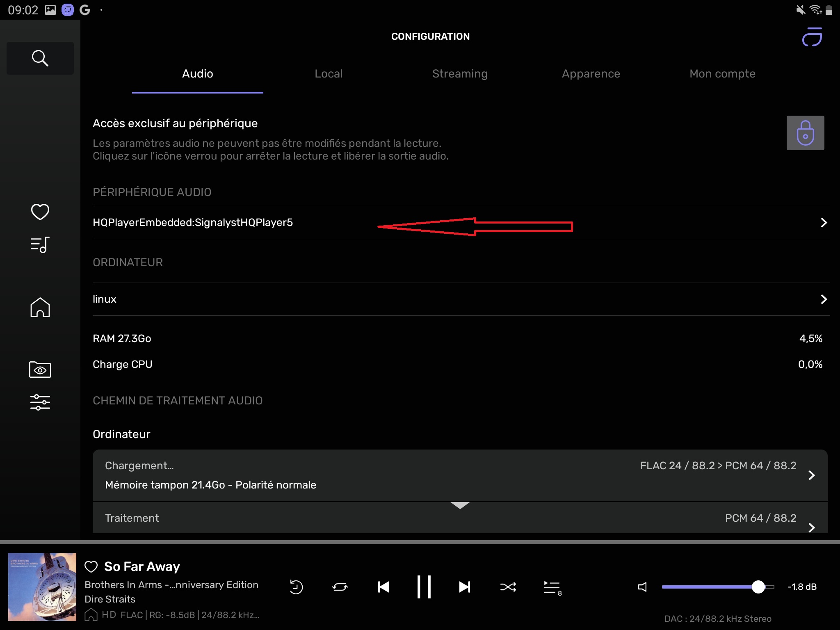Select HQPlayerEmbedded:SignalystHQPlayer5 device text
The image size is (840, 630).
(193, 222)
